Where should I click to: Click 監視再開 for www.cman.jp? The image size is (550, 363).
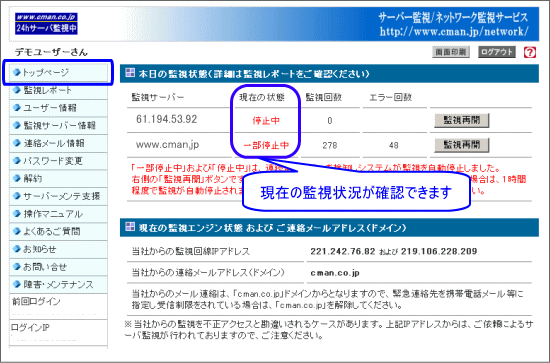pos(462,145)
